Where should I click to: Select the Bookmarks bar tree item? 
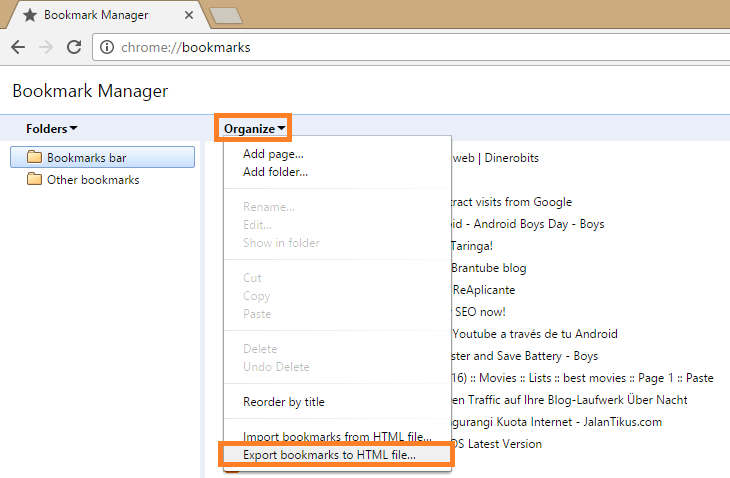[x=87, y=157]
